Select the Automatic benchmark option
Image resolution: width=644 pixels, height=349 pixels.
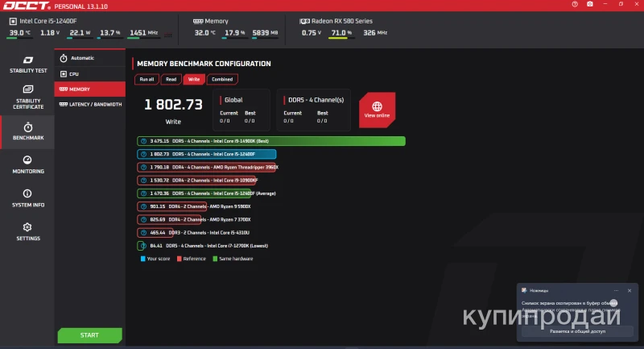point(81,58)
